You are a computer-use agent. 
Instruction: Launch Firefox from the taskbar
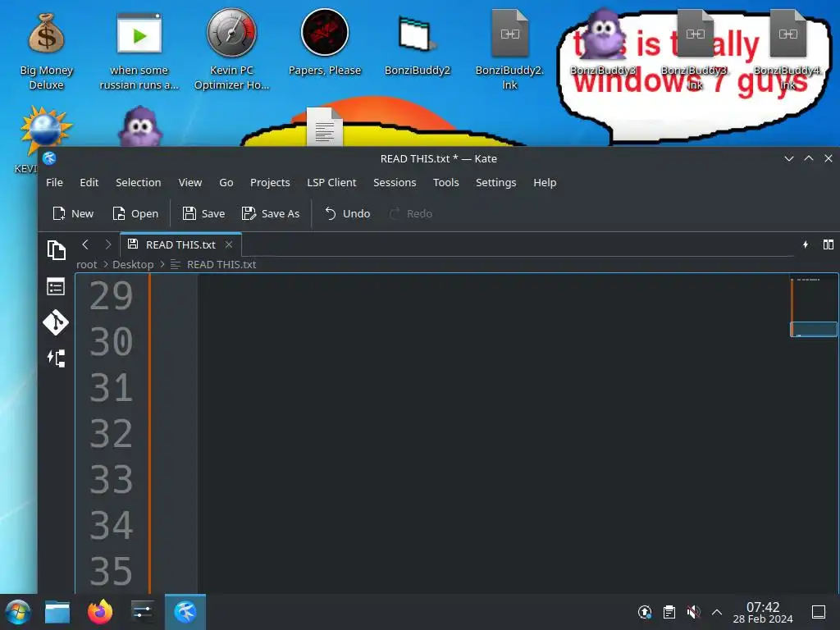(x=100, y=612)
